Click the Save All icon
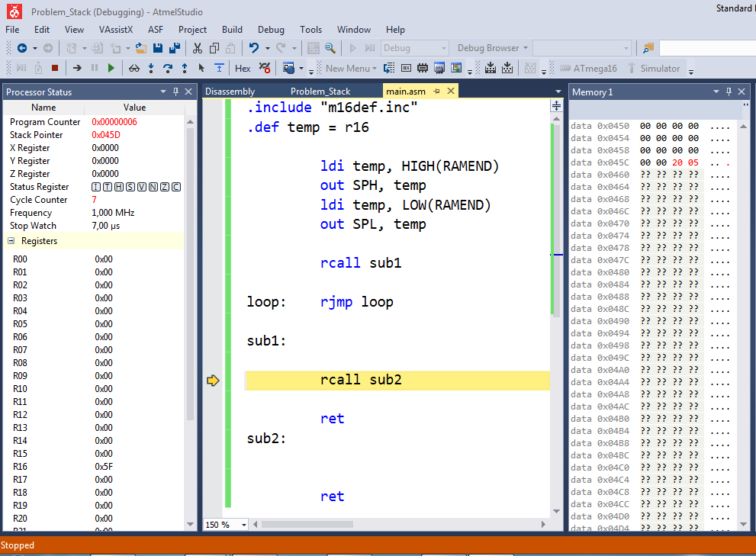 [x=175, y=48]
